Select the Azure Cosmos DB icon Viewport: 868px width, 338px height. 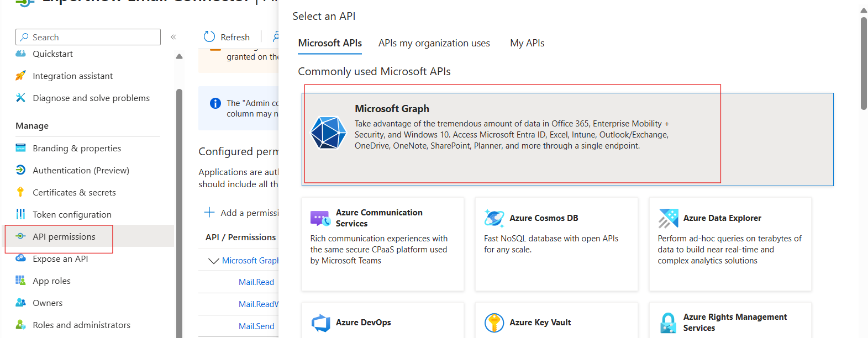tap(494, 218)
